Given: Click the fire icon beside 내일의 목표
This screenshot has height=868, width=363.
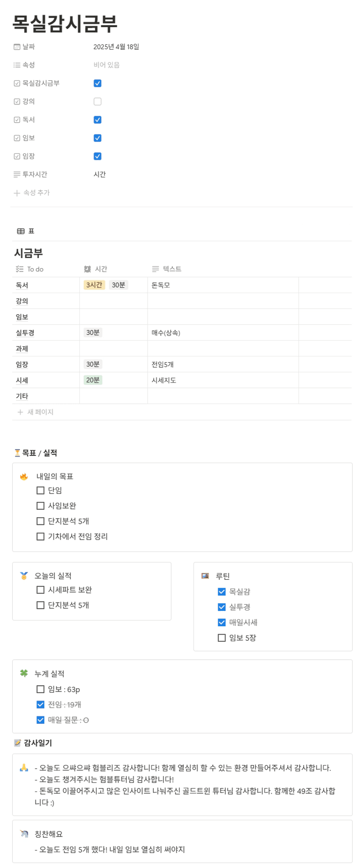Looking at the screenshot, I should [x=24, y=476].
